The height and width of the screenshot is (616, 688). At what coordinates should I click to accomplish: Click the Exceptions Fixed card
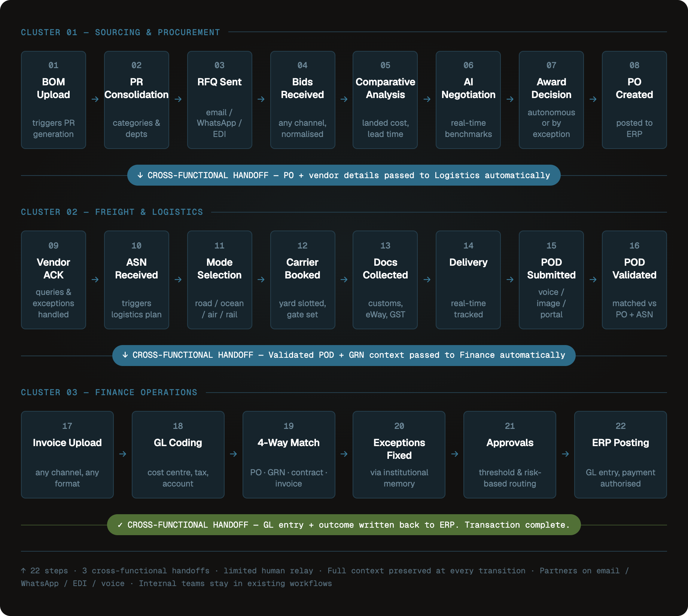(399, 455)
